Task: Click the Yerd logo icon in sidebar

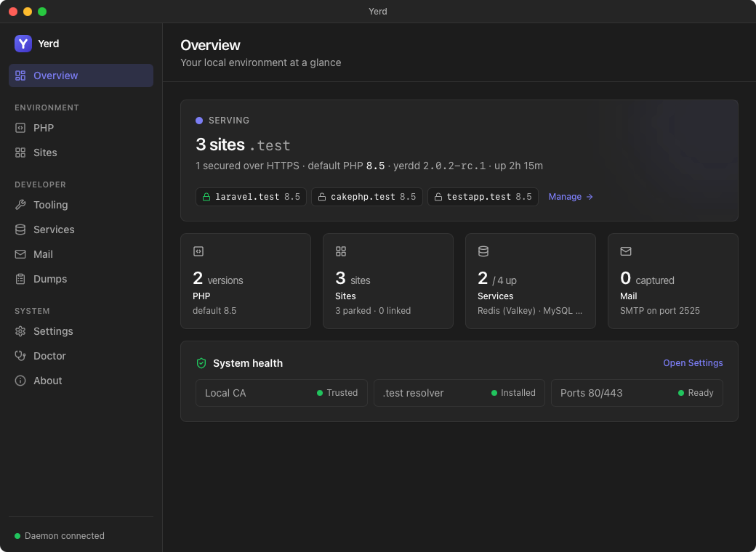Action: point(23,44)
